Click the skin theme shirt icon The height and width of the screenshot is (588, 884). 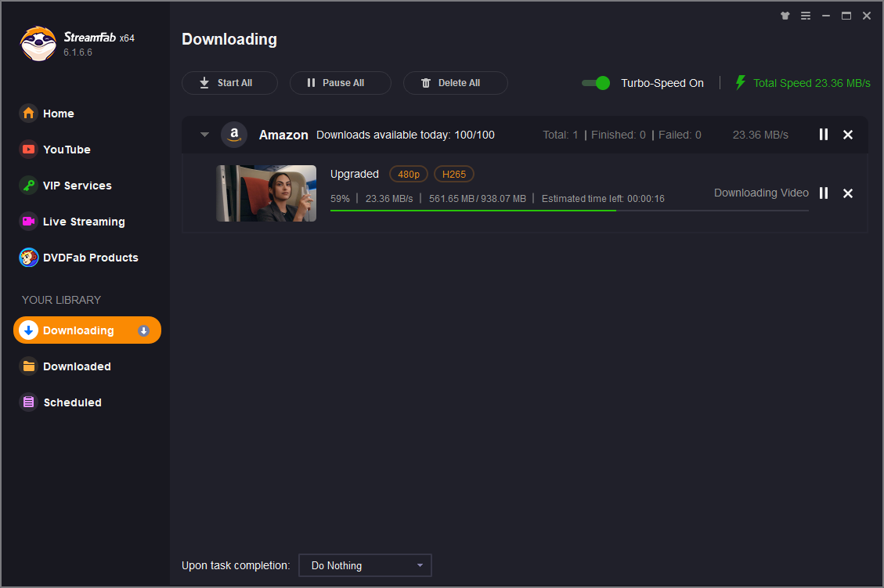pos(785,16)
